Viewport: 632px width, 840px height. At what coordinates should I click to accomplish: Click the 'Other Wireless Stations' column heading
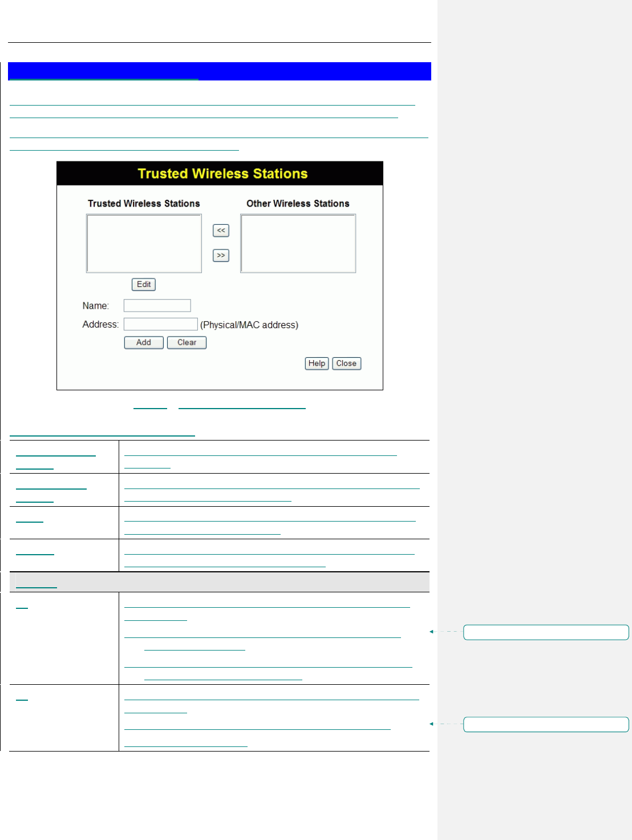pos(298,204)
